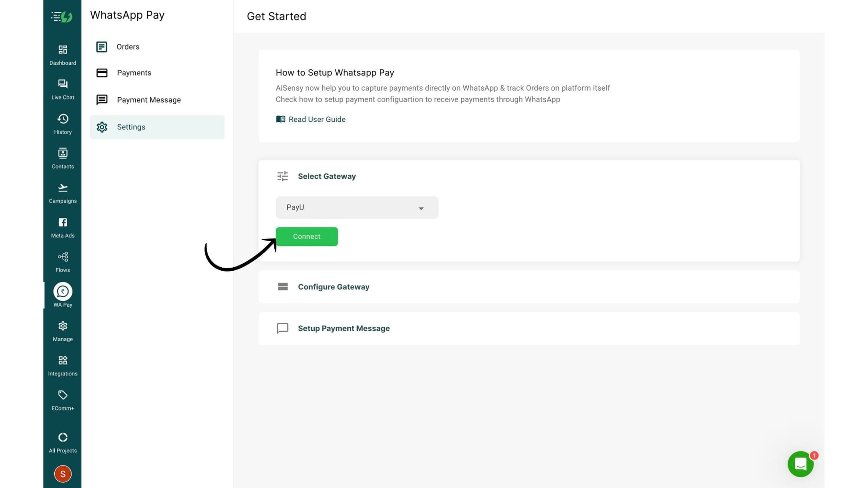Open the Payment Message menu item

point(148,100)
